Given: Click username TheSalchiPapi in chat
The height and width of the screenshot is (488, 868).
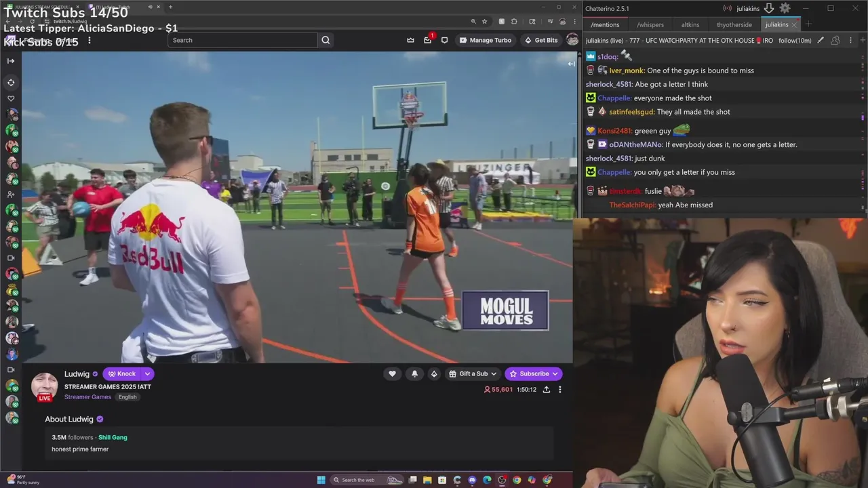Looking at the screenshot, I should [x=632, y=205].
